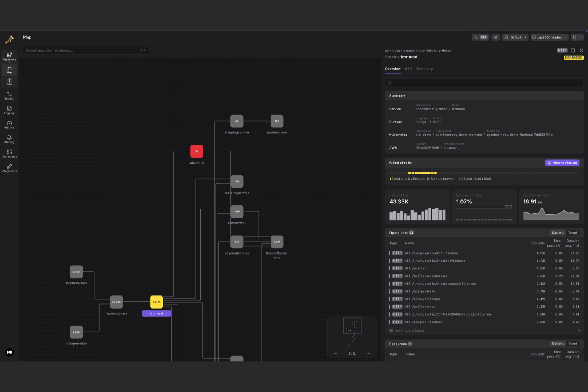
Task: Switch to the Telemetry tab
Action: tap(424, 68)
